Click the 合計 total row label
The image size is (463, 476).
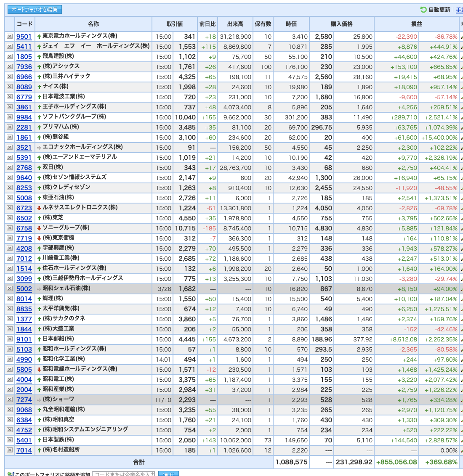pyautogui.click(x=139, y=462)
